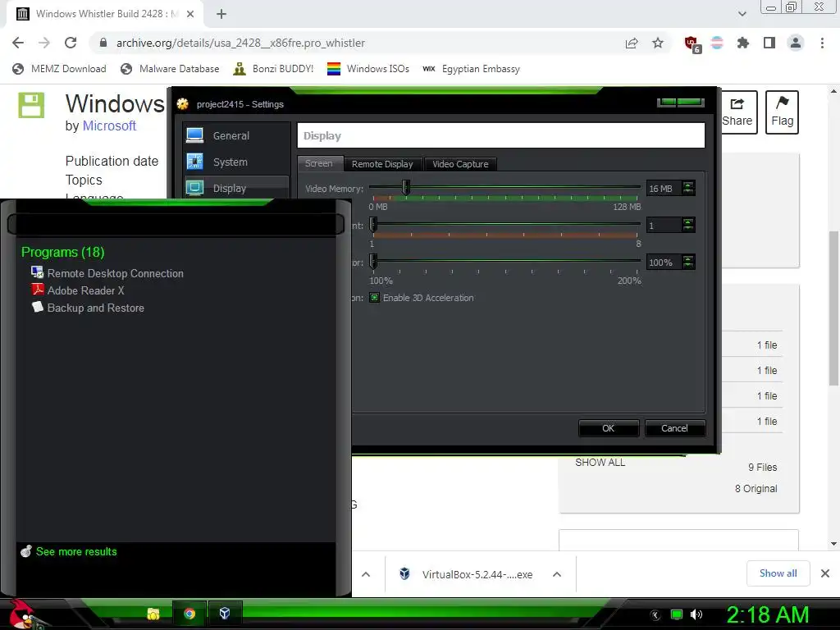
Task: Click the Chrome taskbar icon
Action: [x=189, y=614]
